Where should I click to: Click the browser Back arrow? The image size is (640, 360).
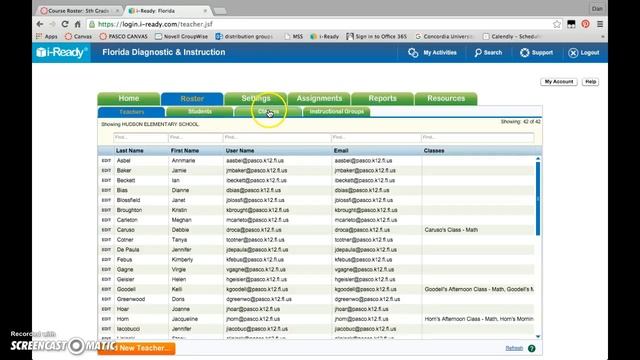click(x=40, y=24)
